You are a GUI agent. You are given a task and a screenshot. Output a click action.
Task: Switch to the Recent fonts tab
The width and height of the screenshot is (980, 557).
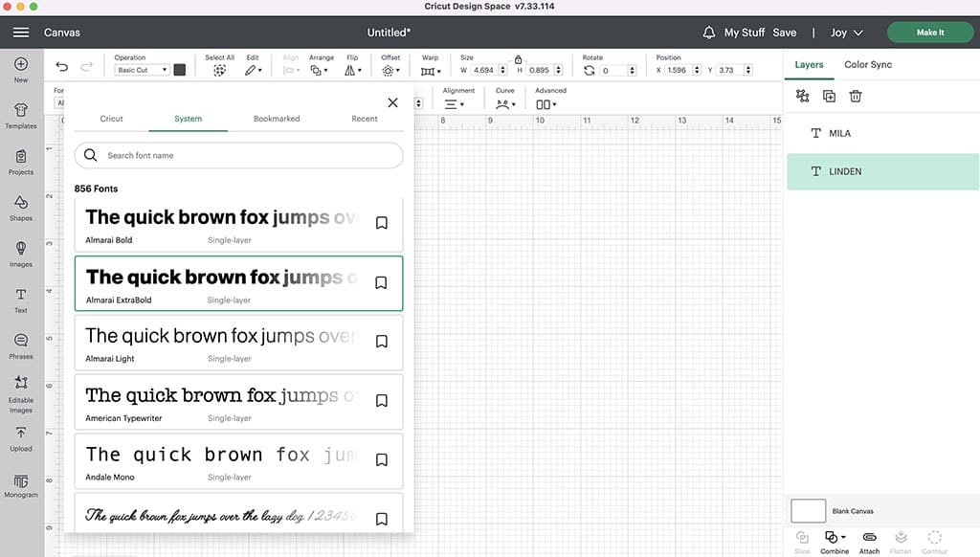coord(365,118)
